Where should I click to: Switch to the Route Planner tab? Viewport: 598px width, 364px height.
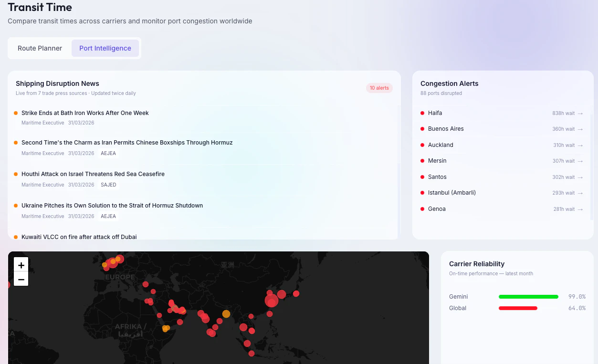[x=40, y=48]
